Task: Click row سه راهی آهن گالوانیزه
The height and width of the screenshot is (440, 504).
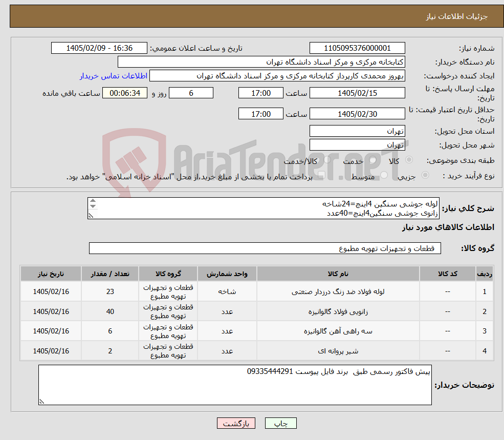Action: [256, 331]
